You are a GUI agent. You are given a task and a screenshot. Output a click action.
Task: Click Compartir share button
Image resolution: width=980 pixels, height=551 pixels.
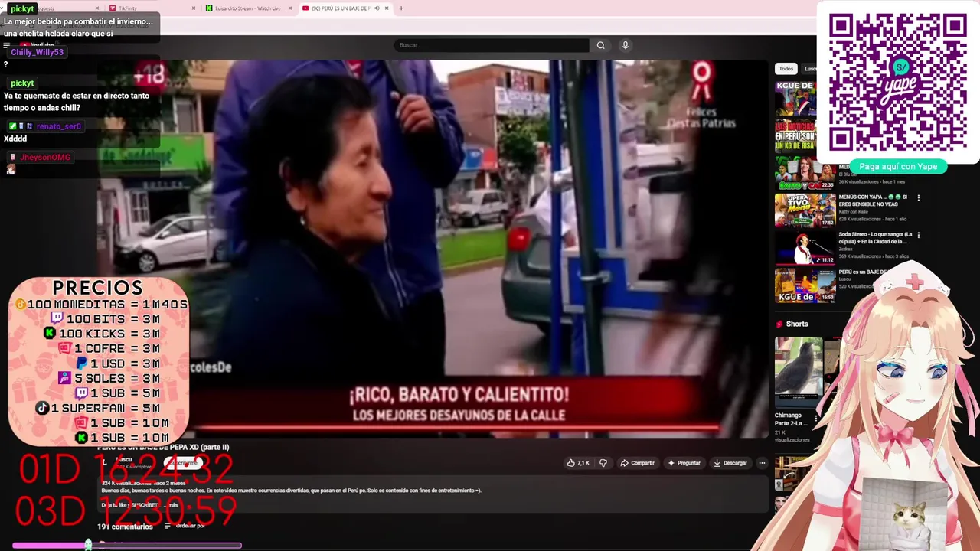(x=637, y=463)
